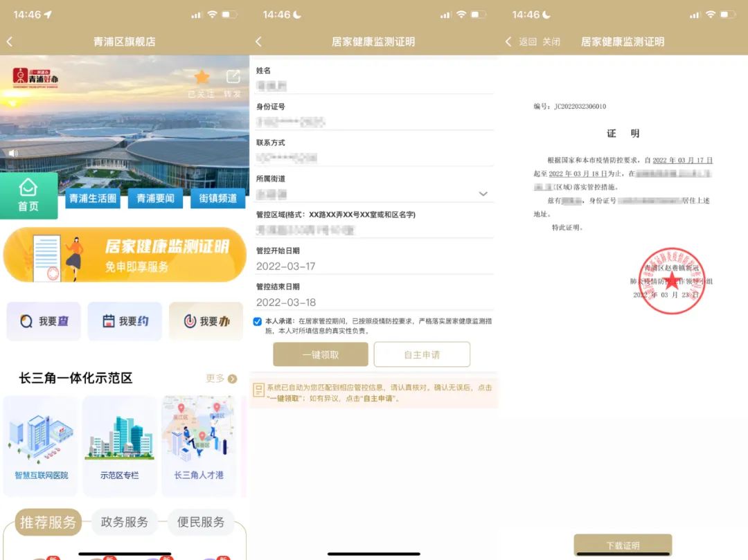Expand the 所属街道 dropdown

tap(483, 194)
